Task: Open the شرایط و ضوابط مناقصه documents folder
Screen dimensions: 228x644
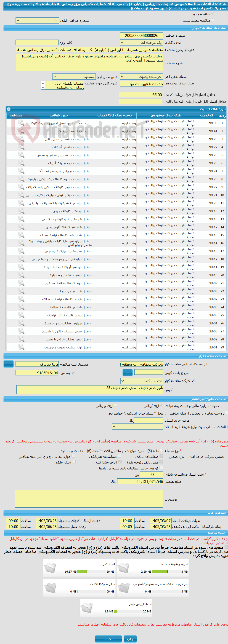Action: click(123, 568)
